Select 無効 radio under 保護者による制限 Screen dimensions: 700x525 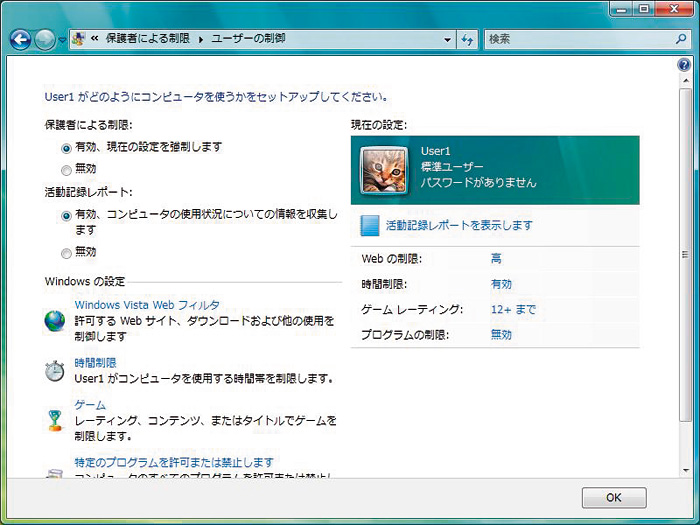tap(66, 170)
